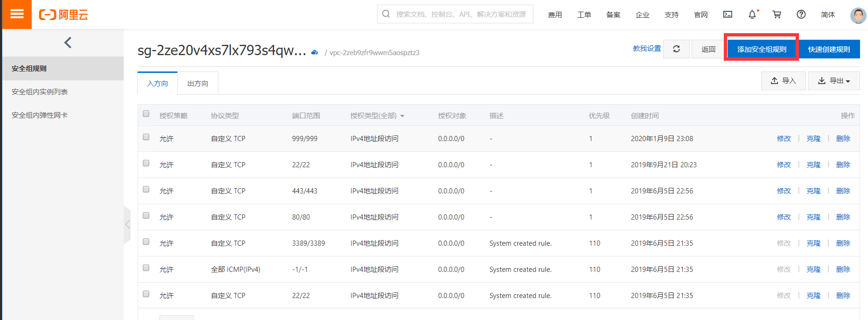
Task: Open the shopping cart icon
Action: (777, 14)
